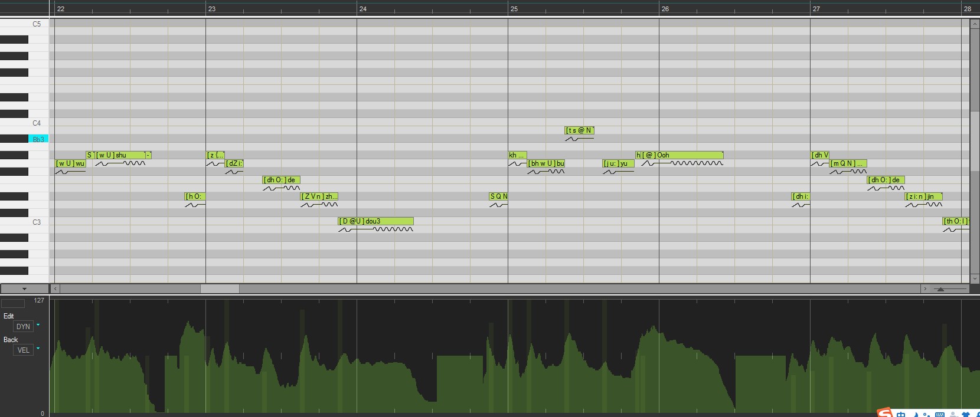
Task: Select the "[j u:] yu" note
Action: point(618,163)
